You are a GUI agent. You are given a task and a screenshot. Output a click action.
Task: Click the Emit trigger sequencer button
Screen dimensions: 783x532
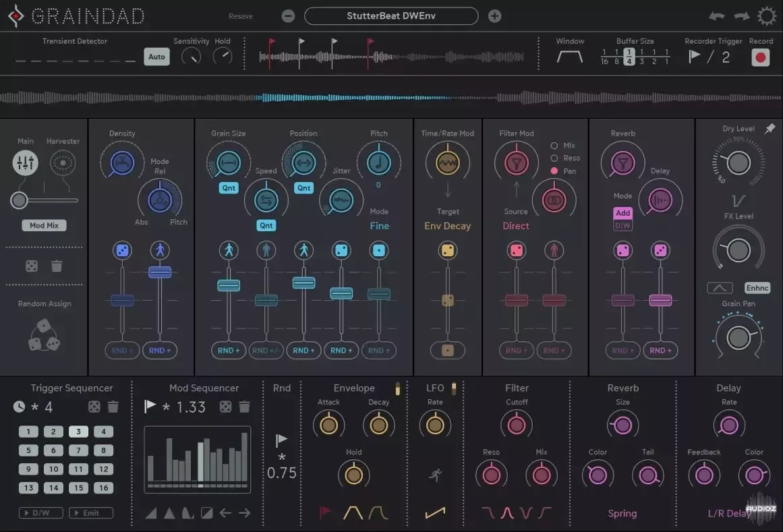91,512
